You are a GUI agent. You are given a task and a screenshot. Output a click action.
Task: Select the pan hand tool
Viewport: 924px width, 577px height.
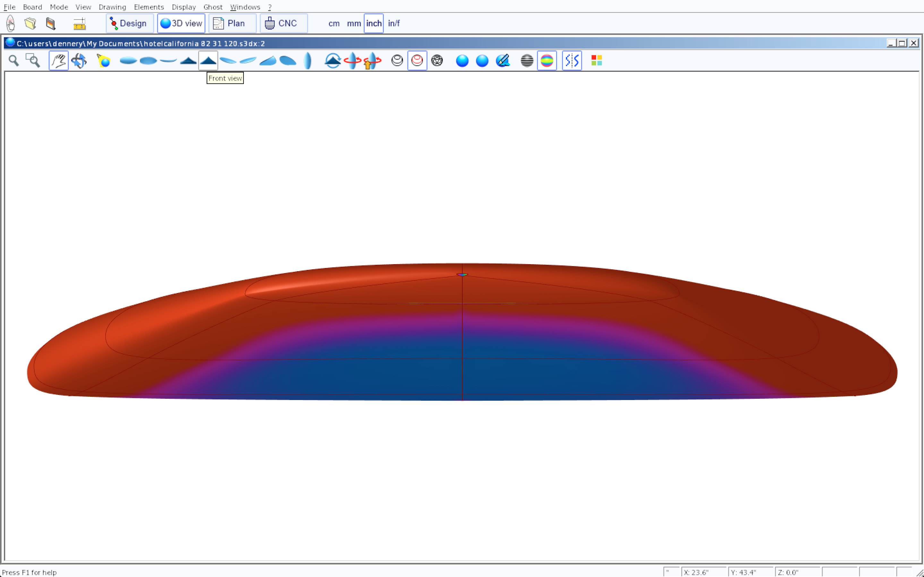tap(59, 61)
